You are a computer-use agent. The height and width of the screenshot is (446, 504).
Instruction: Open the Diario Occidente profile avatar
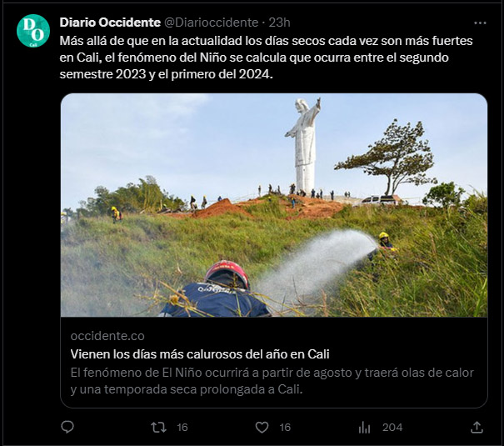coord(33,31)
